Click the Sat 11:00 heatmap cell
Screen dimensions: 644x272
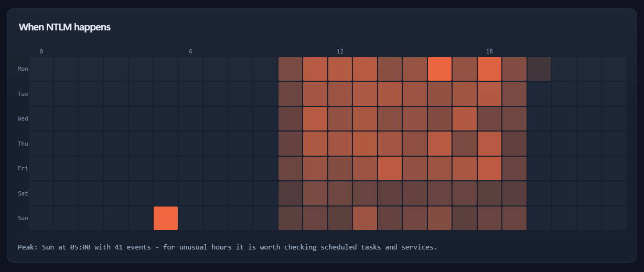click(315, 193)
